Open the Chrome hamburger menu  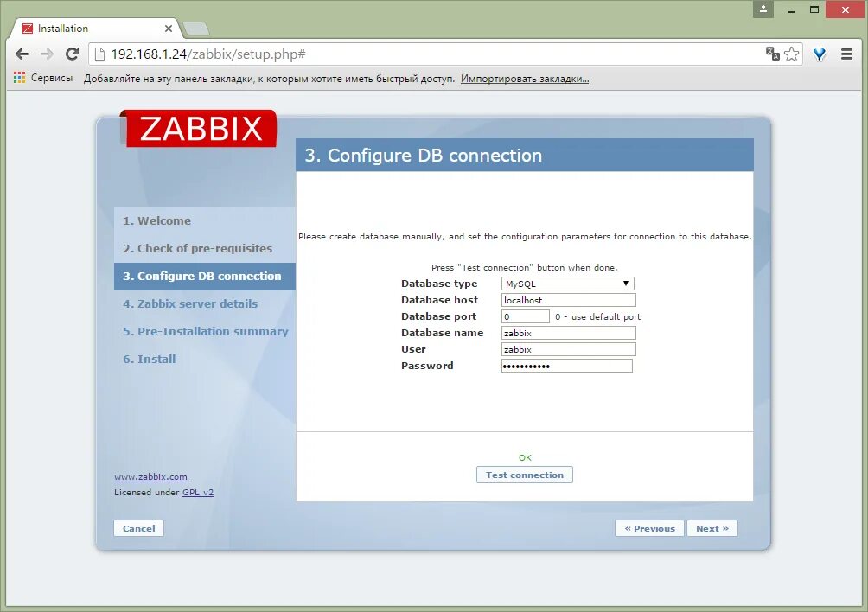(846, 54)
